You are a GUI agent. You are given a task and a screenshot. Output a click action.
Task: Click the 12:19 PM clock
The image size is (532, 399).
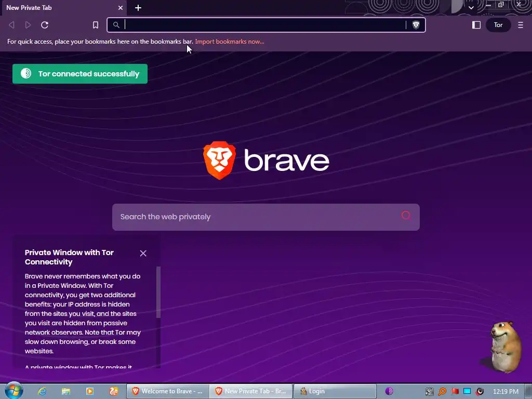(x=506, y=392)
